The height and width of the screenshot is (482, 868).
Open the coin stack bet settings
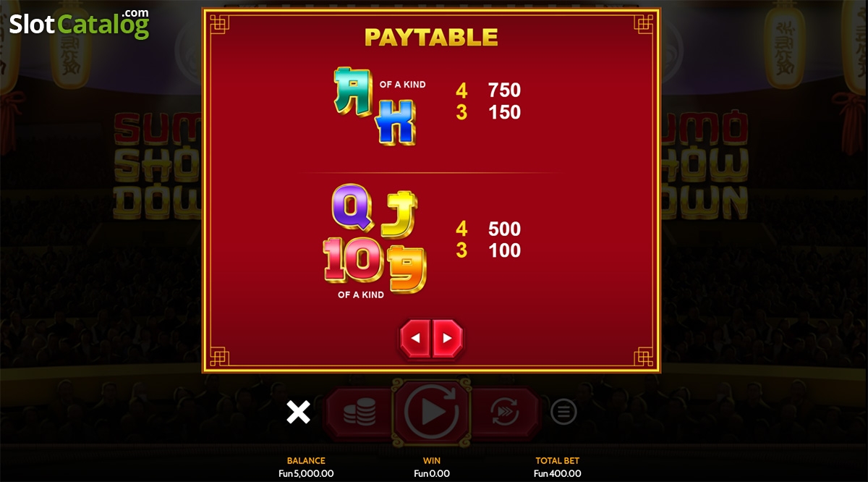click(x=359, y=413)
